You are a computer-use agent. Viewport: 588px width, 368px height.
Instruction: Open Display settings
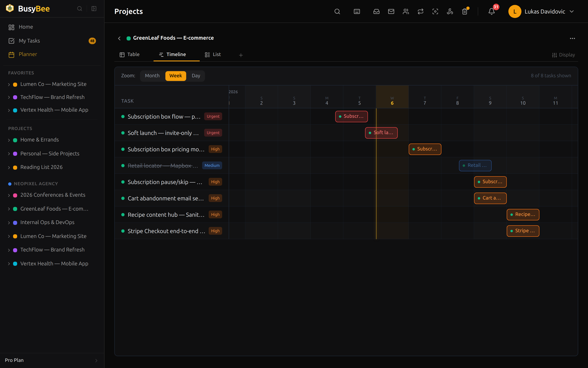click(563, 55)
